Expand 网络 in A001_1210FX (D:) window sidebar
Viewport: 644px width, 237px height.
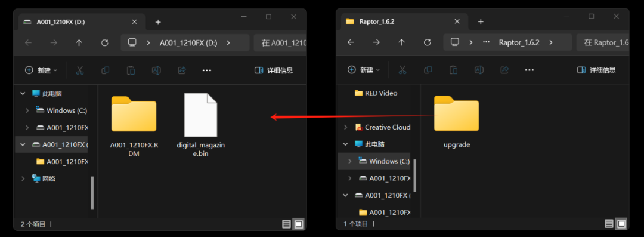[x=23, y=178]
